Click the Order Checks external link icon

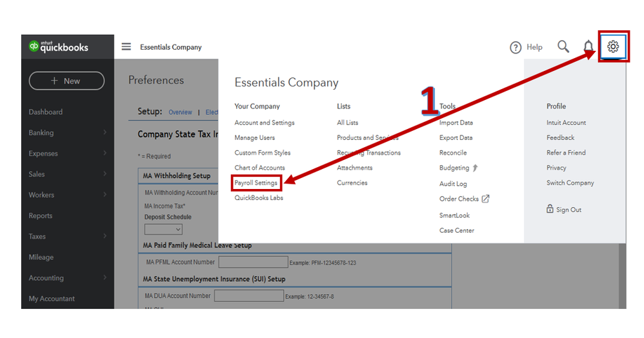click(485, 199)
